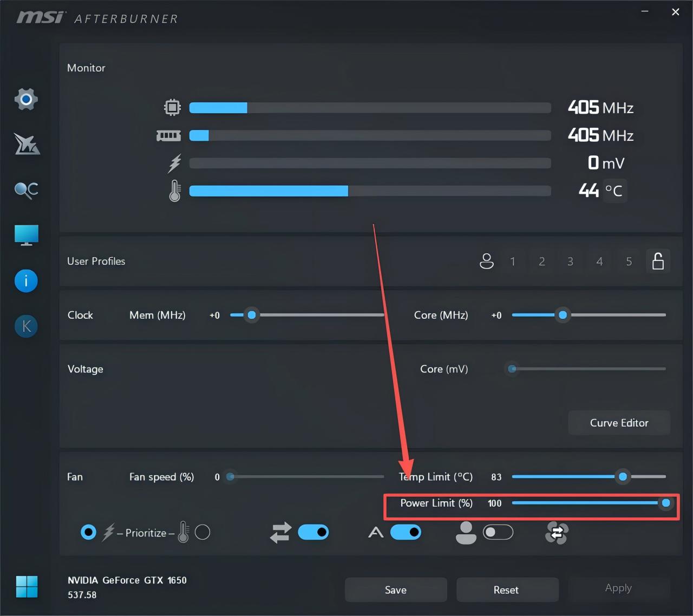Click the Power Limit (%) slider handle
The height and width of the screenshot is (616, 693).
click(x=666, y=503)
